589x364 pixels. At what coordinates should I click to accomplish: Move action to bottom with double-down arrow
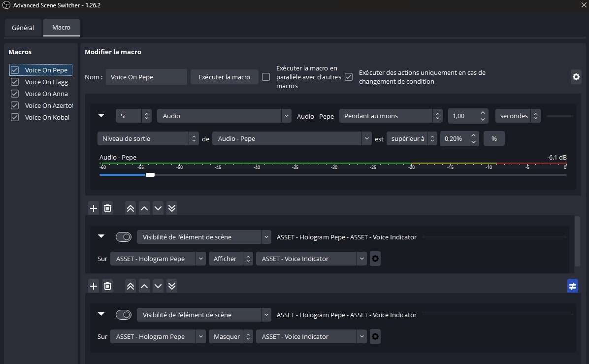click(x=171, y=208)
